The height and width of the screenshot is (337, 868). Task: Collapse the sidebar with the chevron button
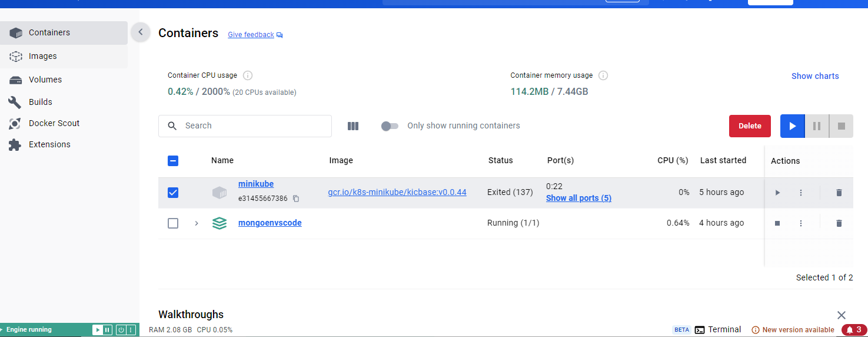point(140,32)
